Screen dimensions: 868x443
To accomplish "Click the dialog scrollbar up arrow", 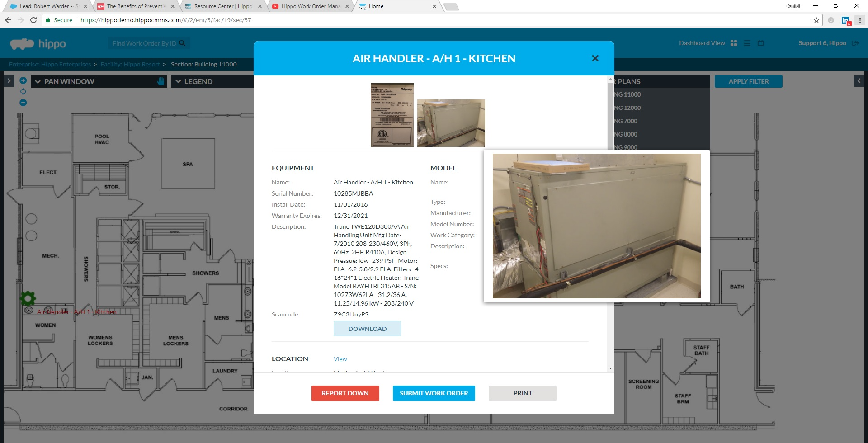I will [610, 80].
